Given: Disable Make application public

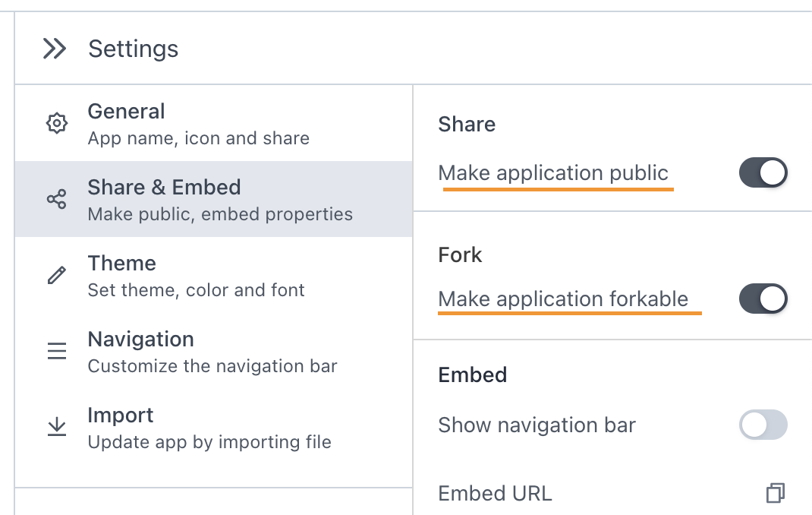Looking at the screenshot, I should pos(763,172).
